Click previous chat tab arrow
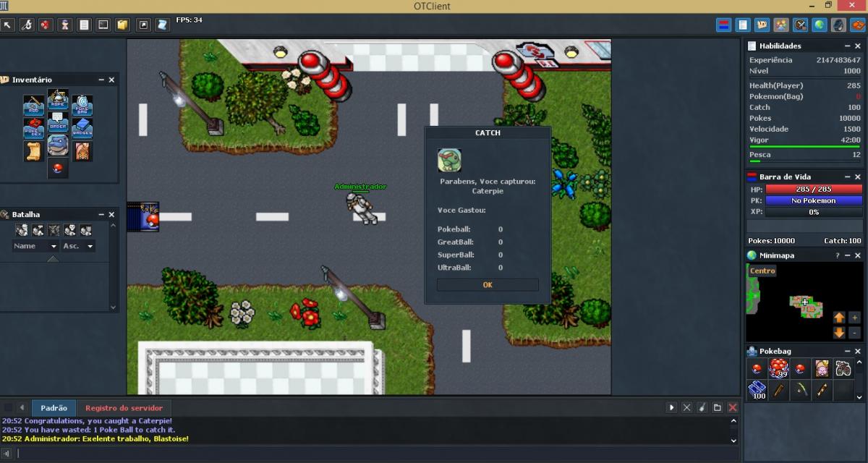The height and width of the screenshot is (463, 868). [x=22, y=408]
